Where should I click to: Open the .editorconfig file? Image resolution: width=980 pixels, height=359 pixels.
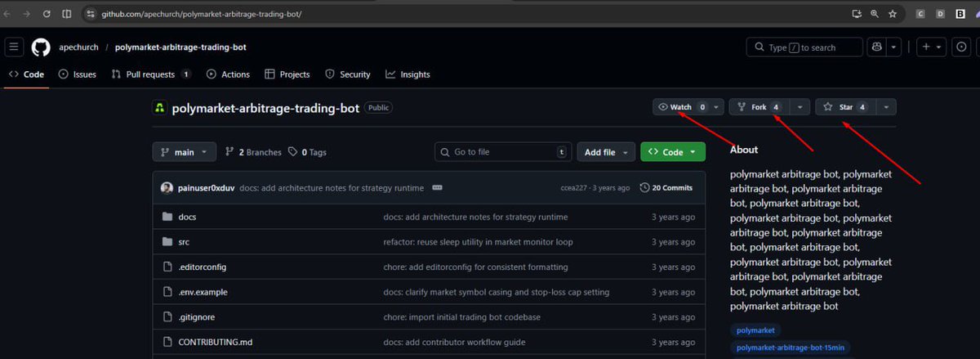pos(203,267)
